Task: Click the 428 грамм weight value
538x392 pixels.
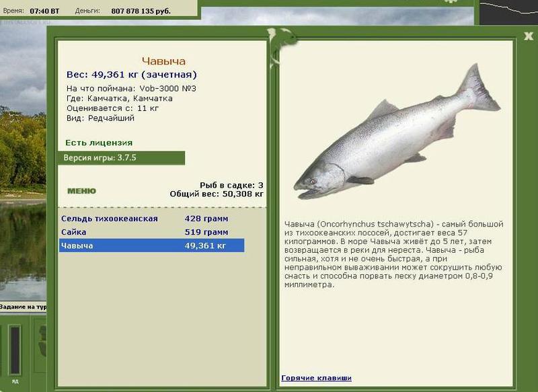Action: [x=206, y=219]
